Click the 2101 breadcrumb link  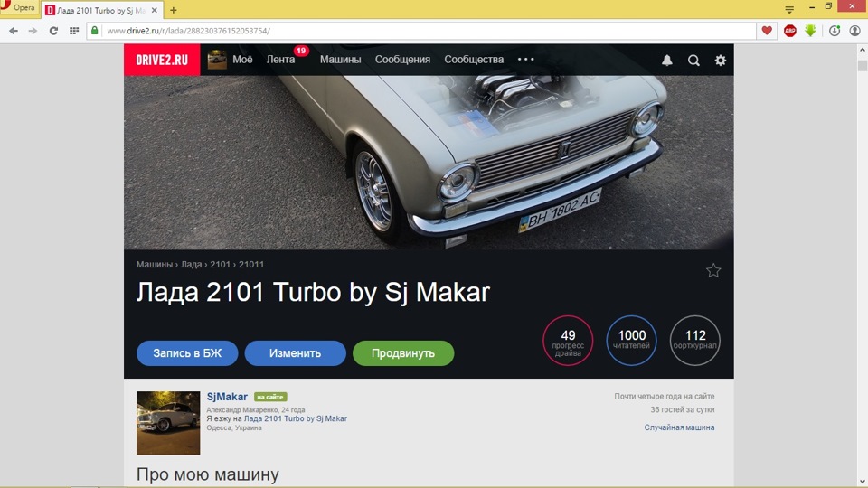click(220, 265)
